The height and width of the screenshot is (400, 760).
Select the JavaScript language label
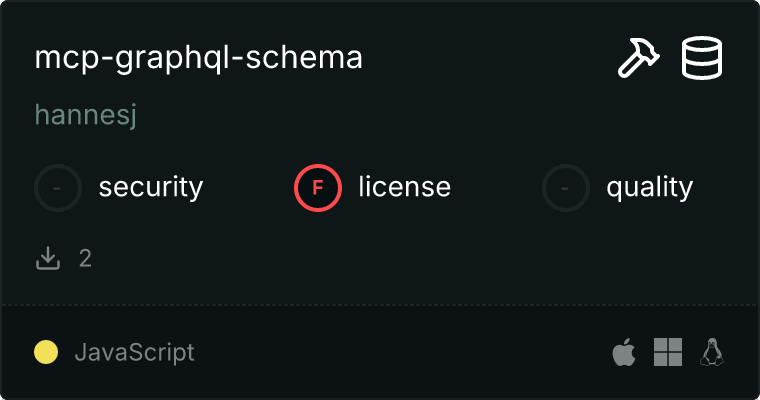coord(134,352)
